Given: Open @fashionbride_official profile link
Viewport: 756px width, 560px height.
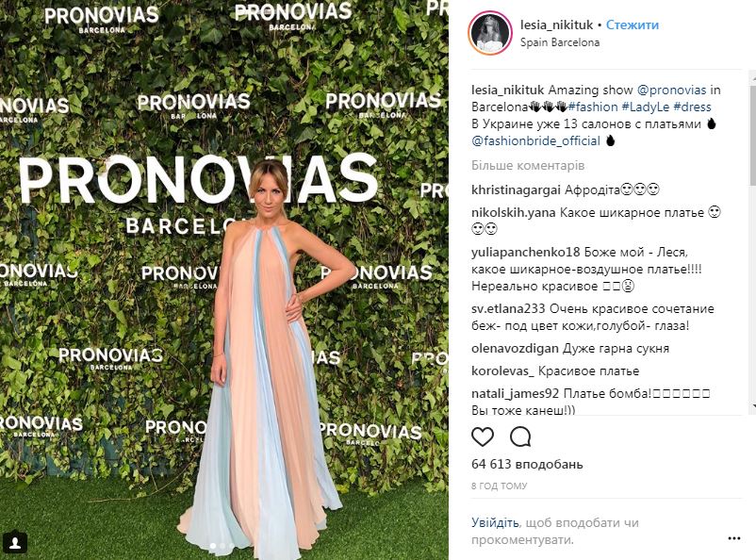Looking at the screenshot, I should coord(535,140).
